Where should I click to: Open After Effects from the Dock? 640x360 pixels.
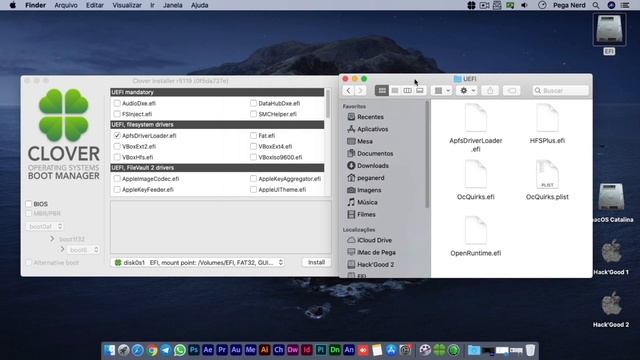click(208, 350)
